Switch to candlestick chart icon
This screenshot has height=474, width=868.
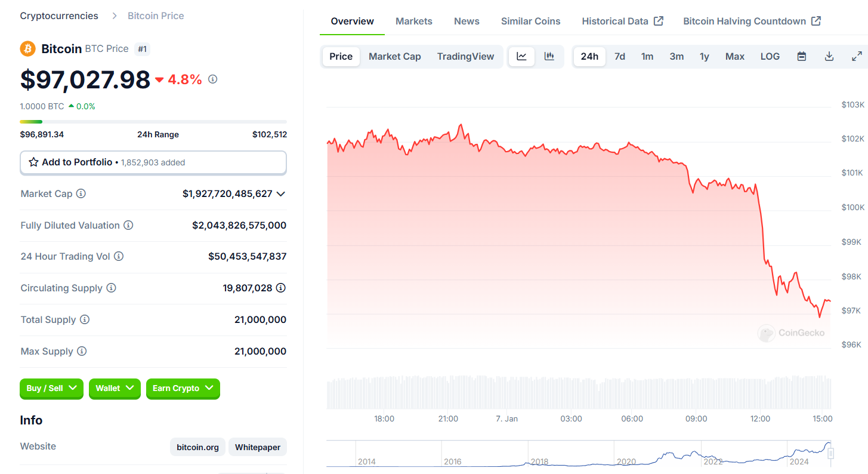(x=549, y=57)
